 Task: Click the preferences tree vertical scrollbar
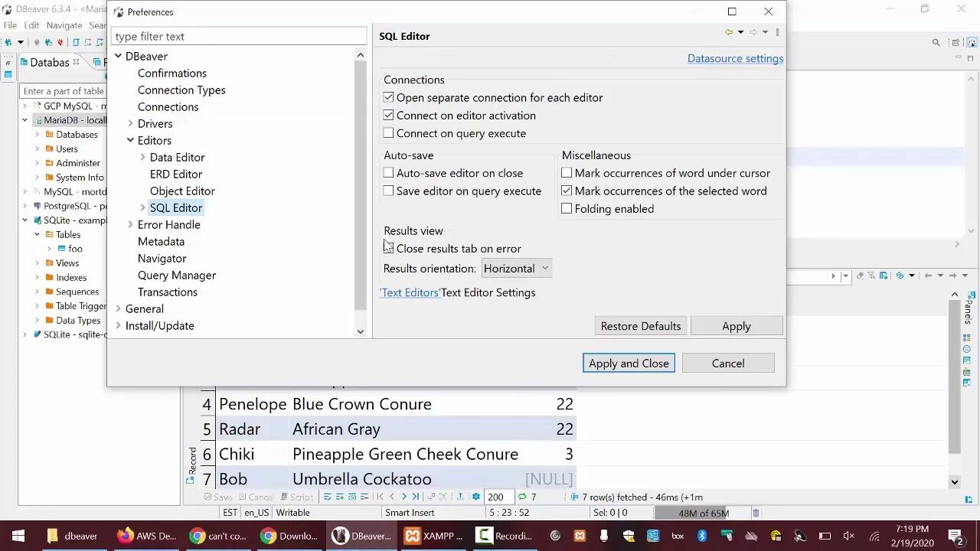coord(361,184)
